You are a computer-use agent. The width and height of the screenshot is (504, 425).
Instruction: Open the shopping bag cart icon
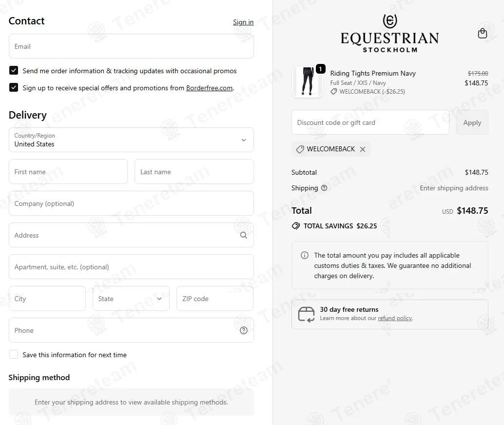click(483, 33)
